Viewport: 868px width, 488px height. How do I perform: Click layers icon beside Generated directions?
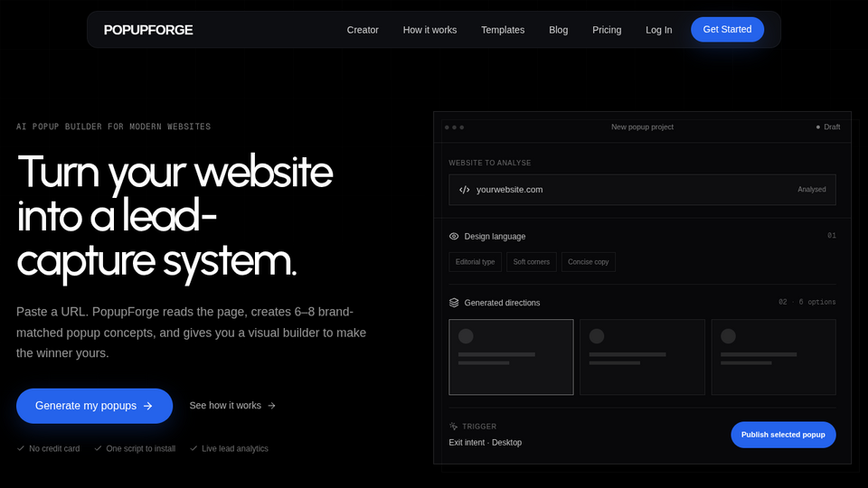(454, 303)
